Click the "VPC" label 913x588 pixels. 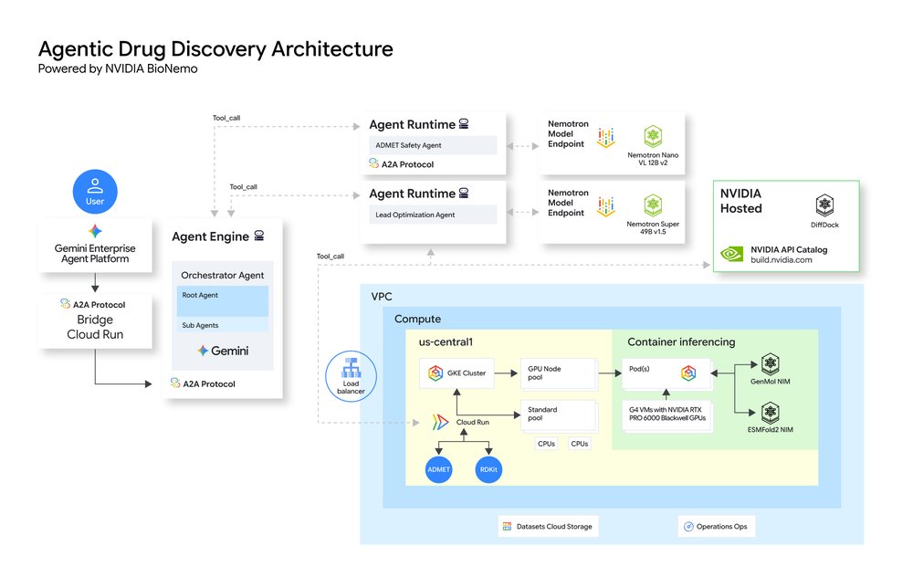pos(382,297)
